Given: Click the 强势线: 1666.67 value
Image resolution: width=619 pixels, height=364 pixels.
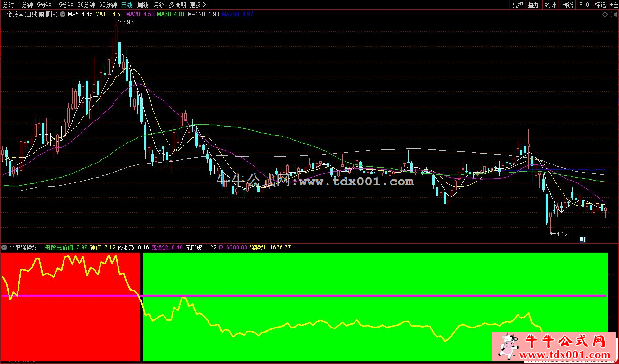Looking at the screenshot, I should tap(270, 247).
